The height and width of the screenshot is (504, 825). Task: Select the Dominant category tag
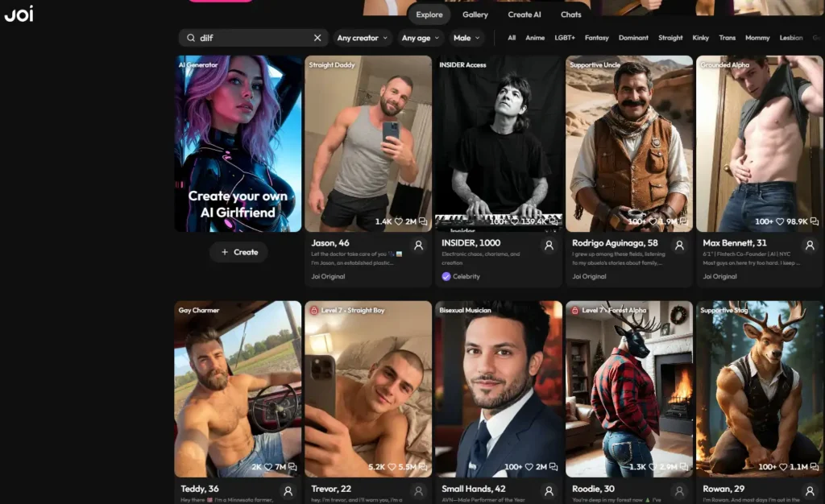pos(633,38)
